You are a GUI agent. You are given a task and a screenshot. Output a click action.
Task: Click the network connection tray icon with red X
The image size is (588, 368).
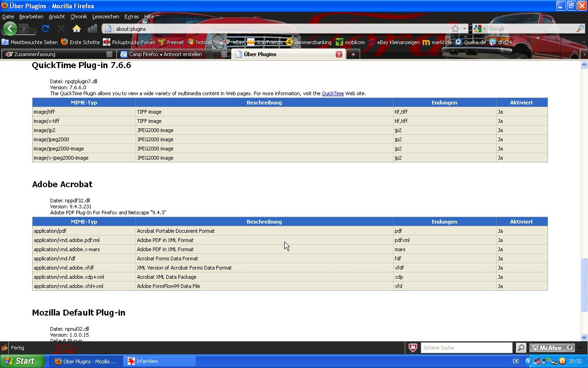pyautogui.click(x=537, y=361)
